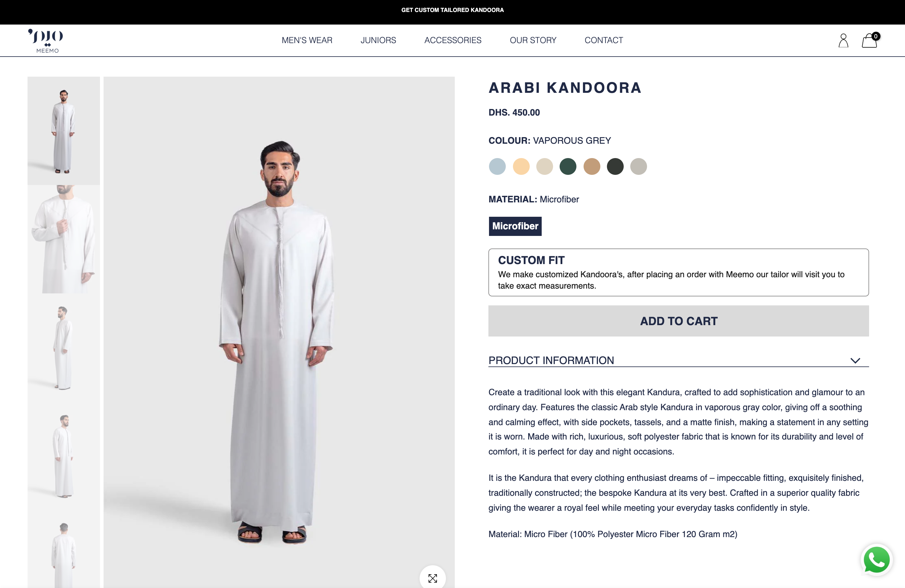Go to Accessories menu item
This screenshot has height=588, width=905.
pyautogui.click(x=452, y=40)
